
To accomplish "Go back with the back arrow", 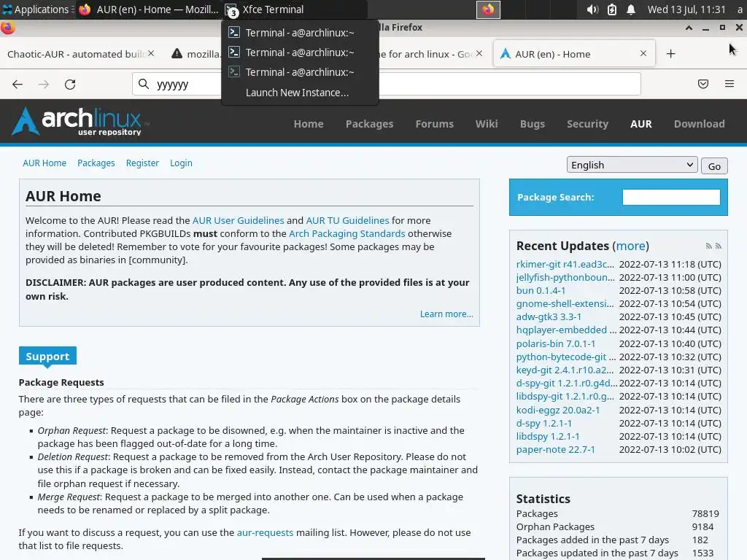I will [x=18, y=85].
